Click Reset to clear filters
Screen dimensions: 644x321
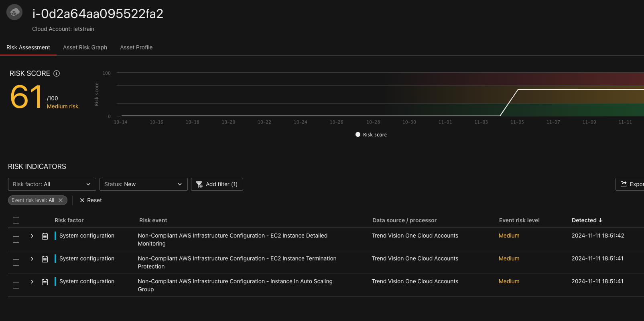coord(91,200)
